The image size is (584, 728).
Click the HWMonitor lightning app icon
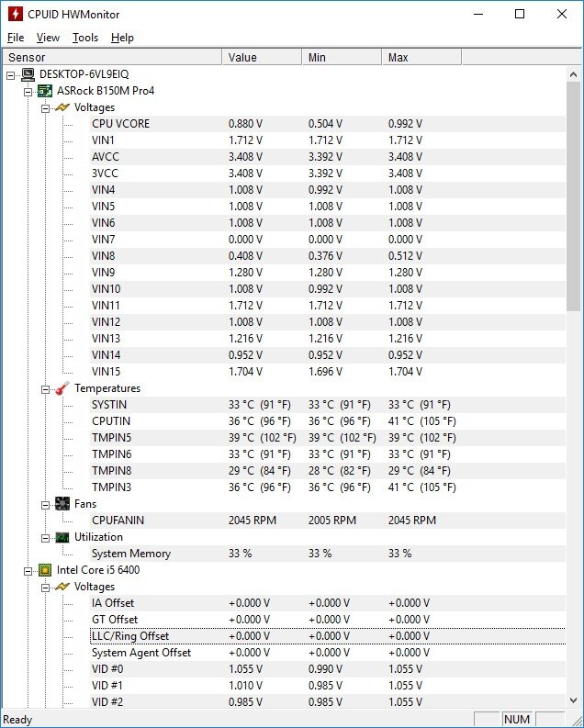15,14
